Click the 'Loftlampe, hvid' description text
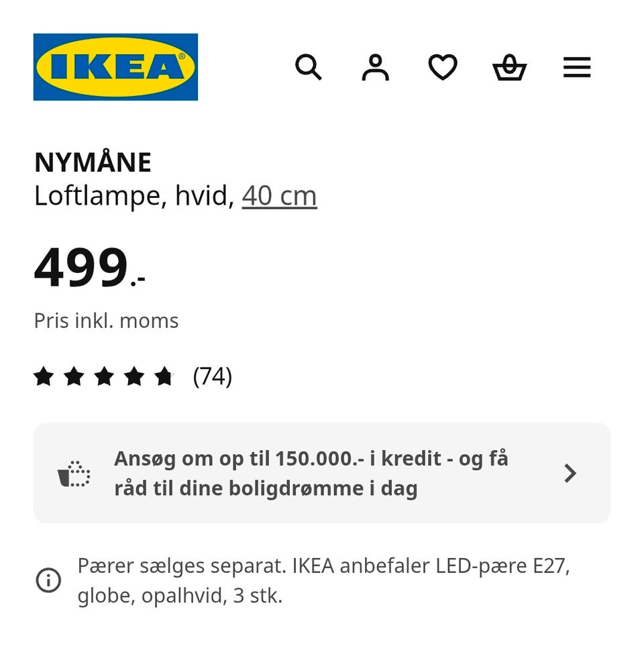 point(133,196)
